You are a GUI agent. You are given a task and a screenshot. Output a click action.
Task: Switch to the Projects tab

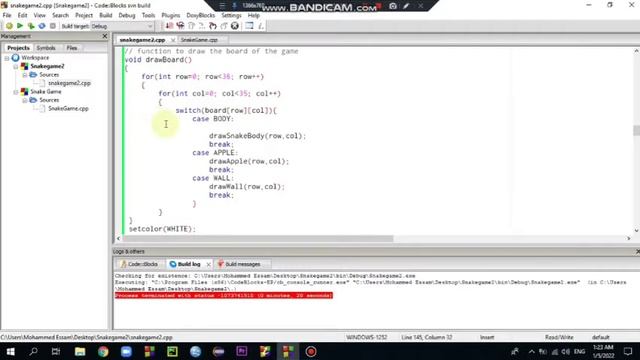coord(18,48)
